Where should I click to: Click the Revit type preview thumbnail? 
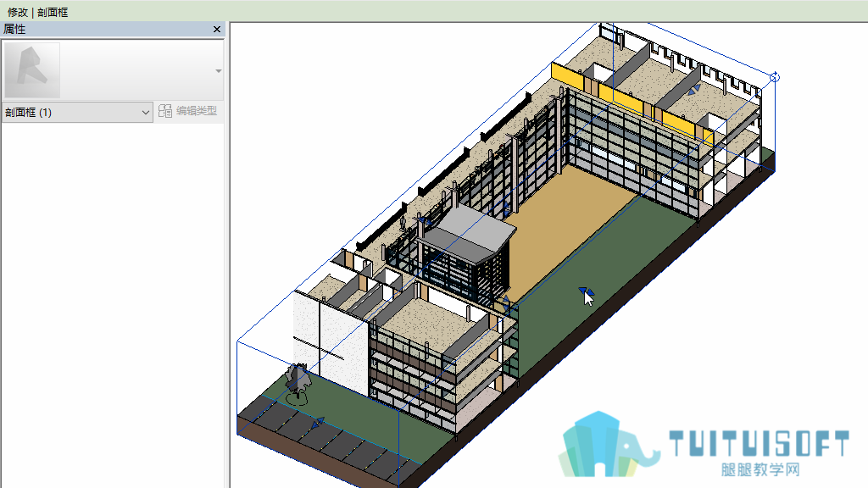coord(32,70)
